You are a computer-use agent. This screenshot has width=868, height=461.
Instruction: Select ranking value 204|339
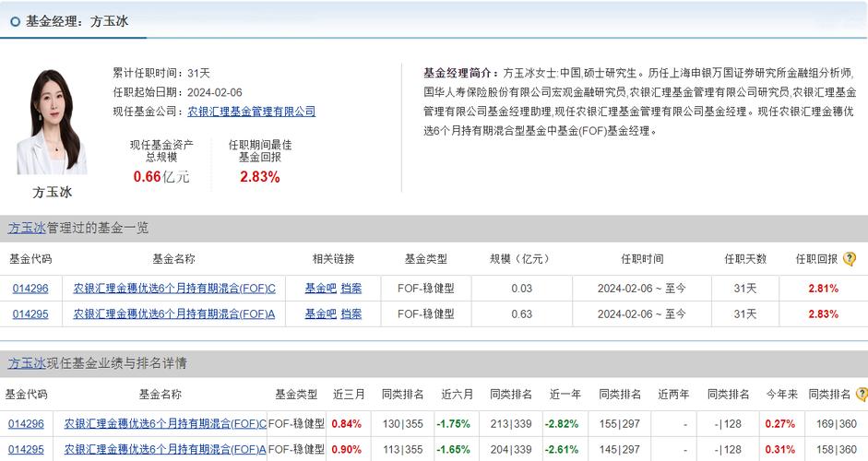(x=511, y=449)
